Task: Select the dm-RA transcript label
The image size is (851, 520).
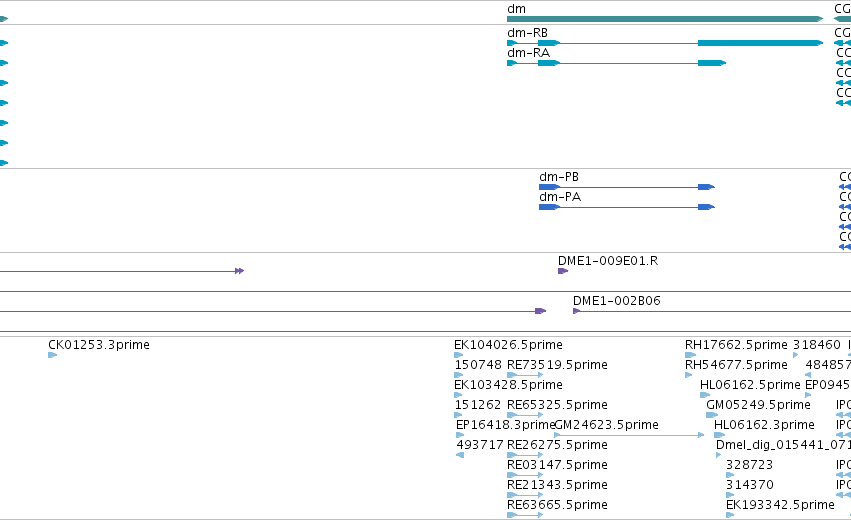Action: pos(528,53)
